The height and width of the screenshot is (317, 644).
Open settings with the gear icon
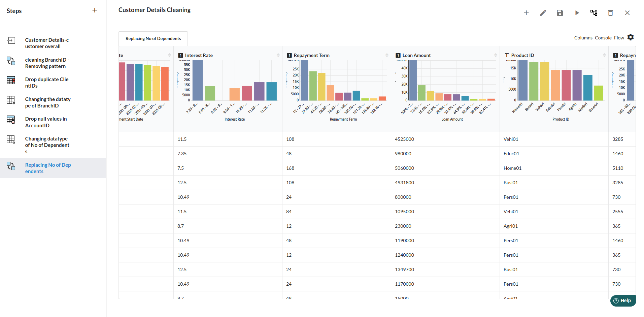631,37
